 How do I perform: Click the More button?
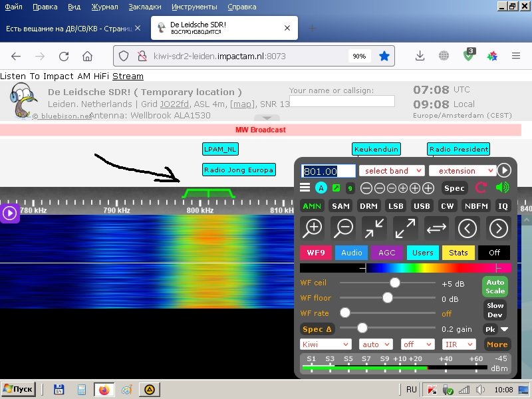click(497, 344)
